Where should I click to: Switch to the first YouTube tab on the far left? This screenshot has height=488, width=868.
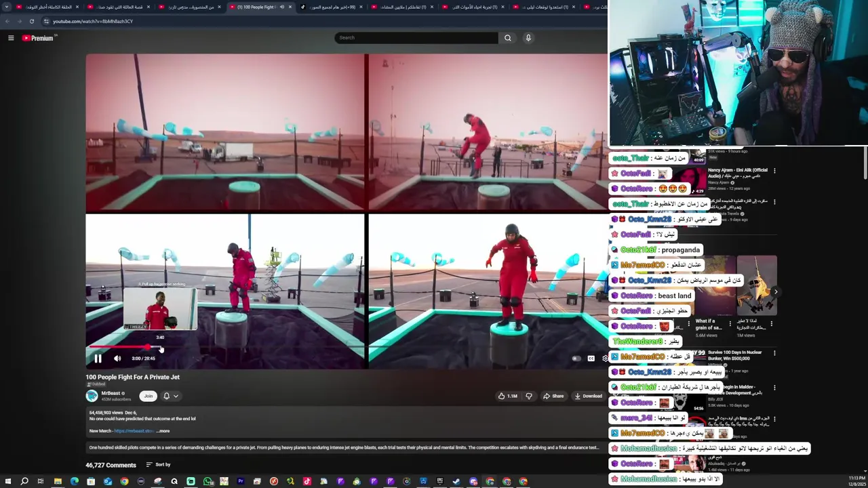coord(46,7)
